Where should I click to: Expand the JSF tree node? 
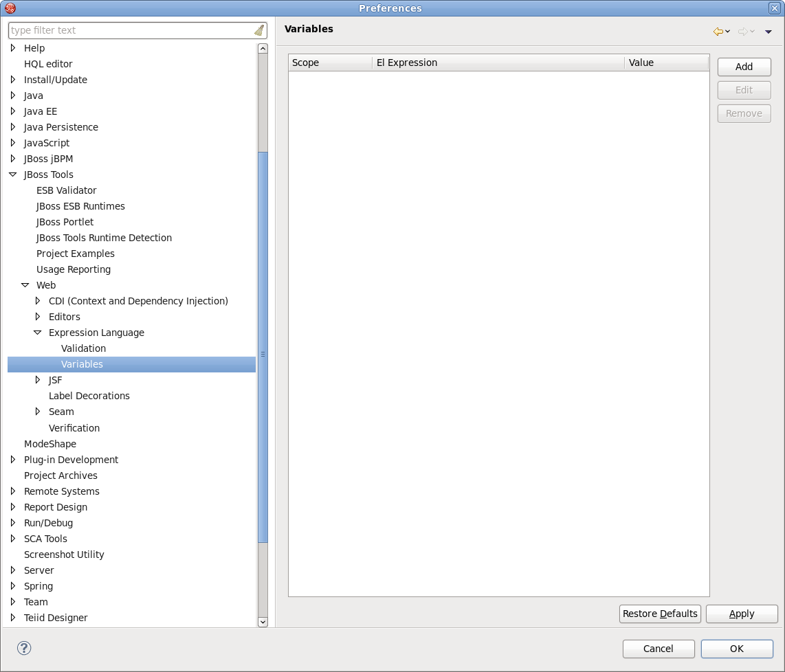tap(38, 380)
